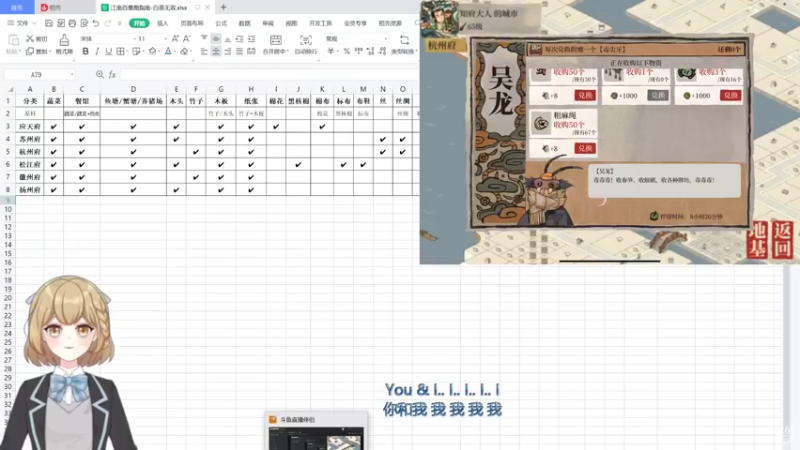Image resolution: width=800 pixels, height=450 pixels.
Task: Click the Merge and Center icon
Action: pos(276,40)
